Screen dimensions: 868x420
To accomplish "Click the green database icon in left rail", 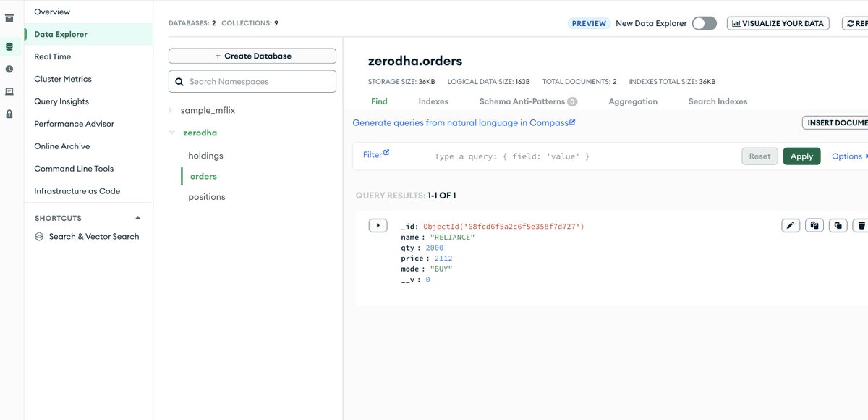I will (9, 47).
